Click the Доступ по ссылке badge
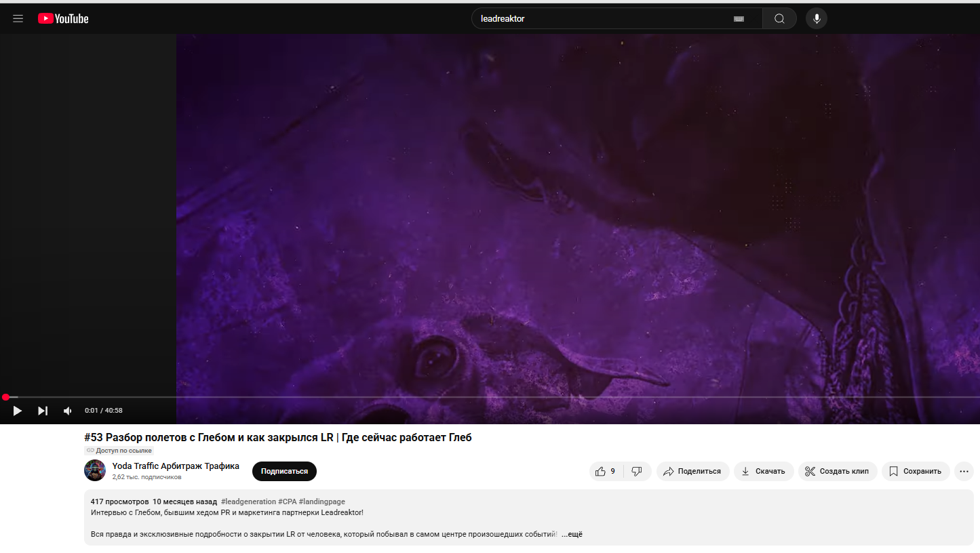This screenshot has height=553, width=980. 119,451
